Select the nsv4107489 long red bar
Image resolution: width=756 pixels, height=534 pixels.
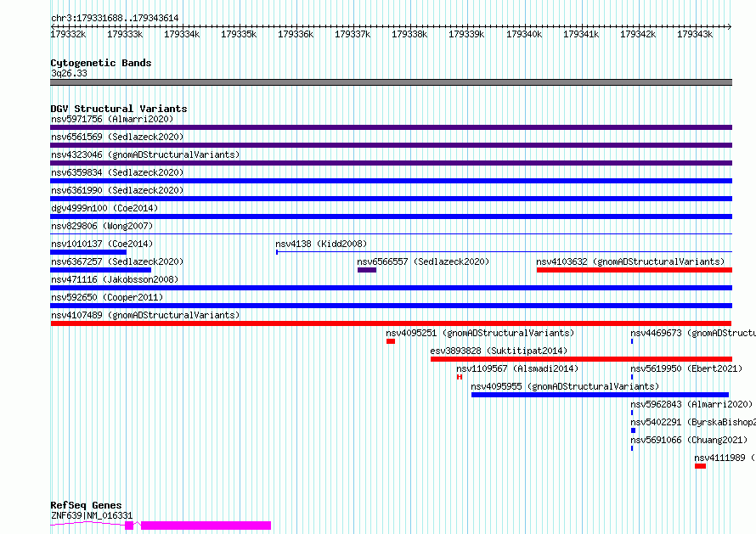[x=391, y=323]
